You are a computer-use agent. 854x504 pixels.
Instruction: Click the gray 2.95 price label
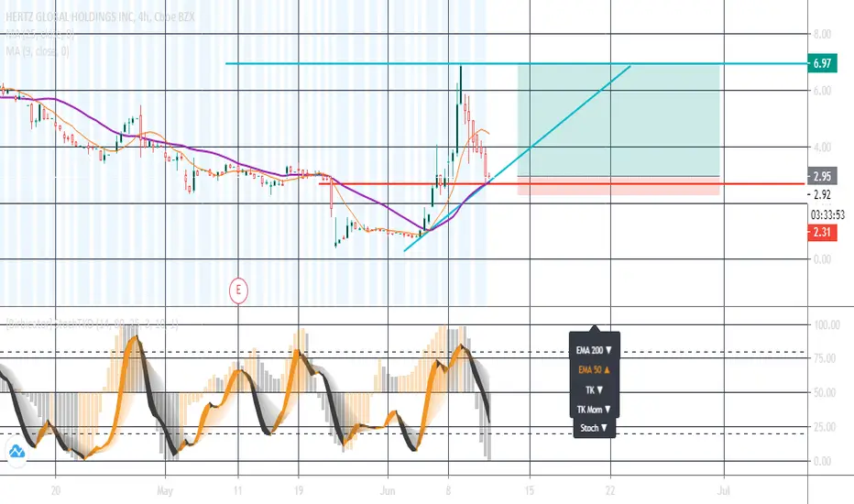point(822,176)
